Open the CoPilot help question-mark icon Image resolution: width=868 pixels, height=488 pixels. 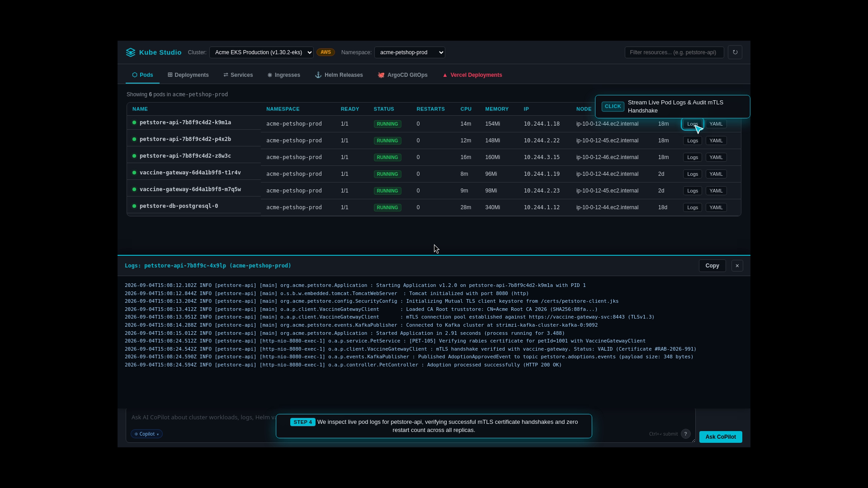[x=686, y=434]
